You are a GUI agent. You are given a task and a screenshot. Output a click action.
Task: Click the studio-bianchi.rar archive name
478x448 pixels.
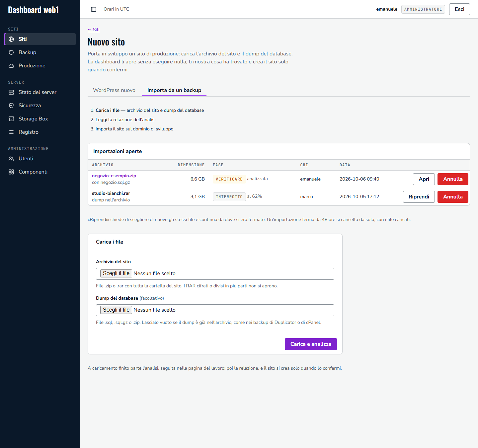coord(111,193)
